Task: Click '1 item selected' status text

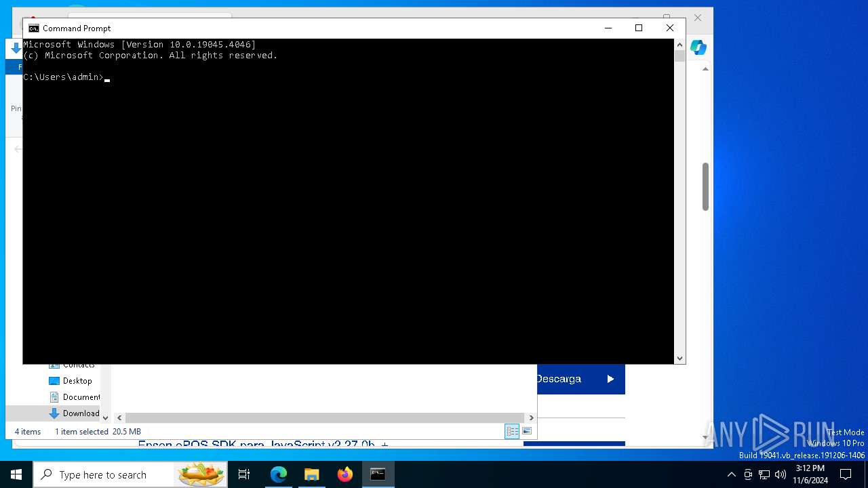Action: tap(81, 432)
